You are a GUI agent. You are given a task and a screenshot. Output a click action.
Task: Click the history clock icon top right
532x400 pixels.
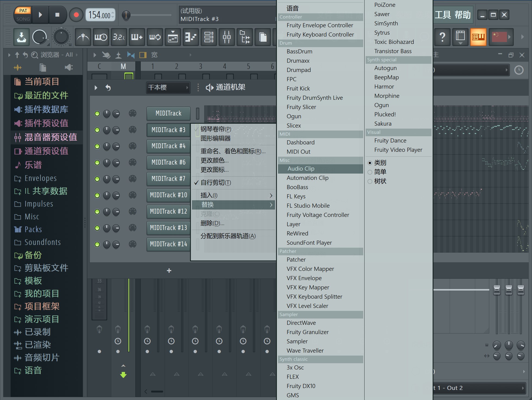click(519, 70)
